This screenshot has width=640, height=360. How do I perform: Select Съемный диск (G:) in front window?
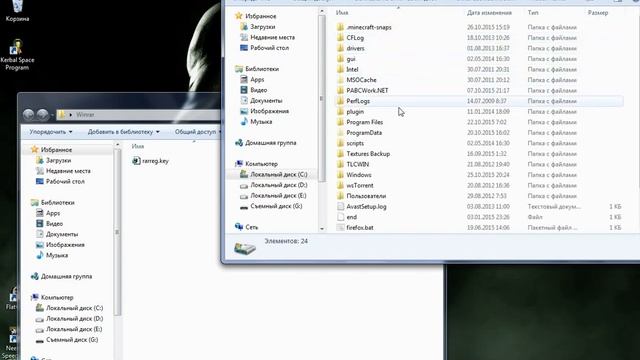[271, 207]
